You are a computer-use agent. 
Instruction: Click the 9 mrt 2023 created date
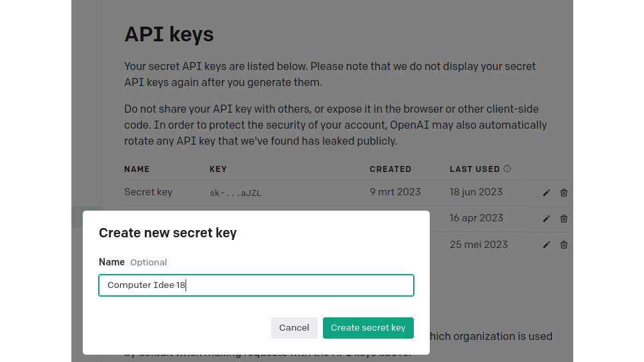pyautogui.click(x=395, y=192)
